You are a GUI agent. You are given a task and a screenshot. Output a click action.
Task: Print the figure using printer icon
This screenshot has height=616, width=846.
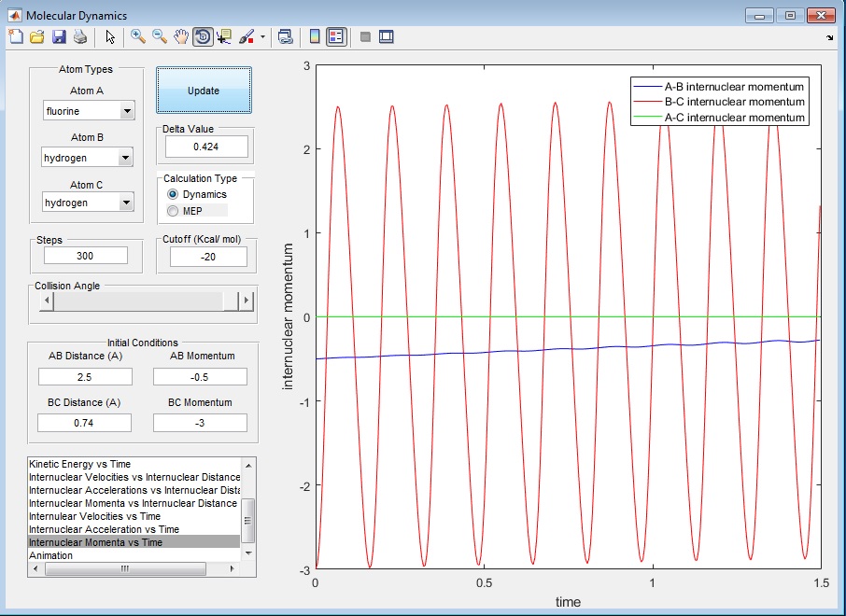pyautogui.click(x=79, y=37)
